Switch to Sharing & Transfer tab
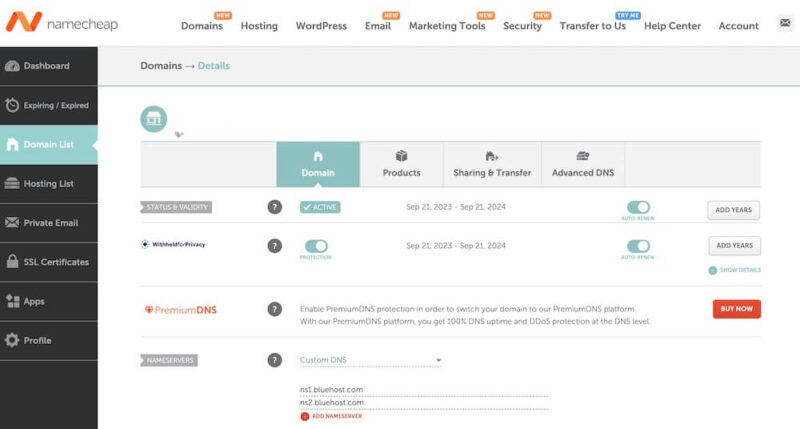This screenshot has height=429, width=800. click(492, 164)
